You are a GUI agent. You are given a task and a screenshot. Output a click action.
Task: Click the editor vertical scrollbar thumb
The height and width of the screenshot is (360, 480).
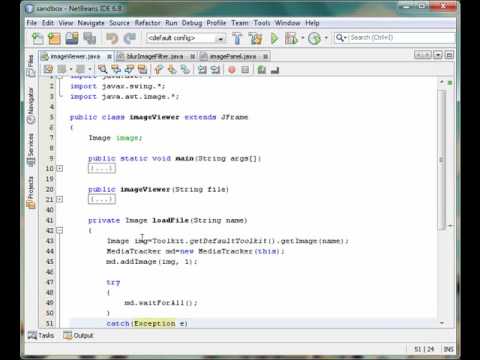coord(442,161)
